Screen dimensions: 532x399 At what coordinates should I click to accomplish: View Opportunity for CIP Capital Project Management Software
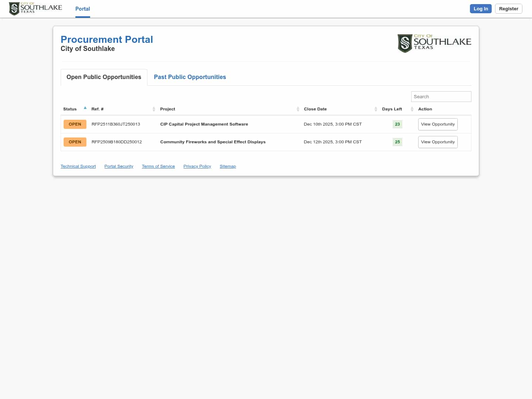click(x=437, y=125)
